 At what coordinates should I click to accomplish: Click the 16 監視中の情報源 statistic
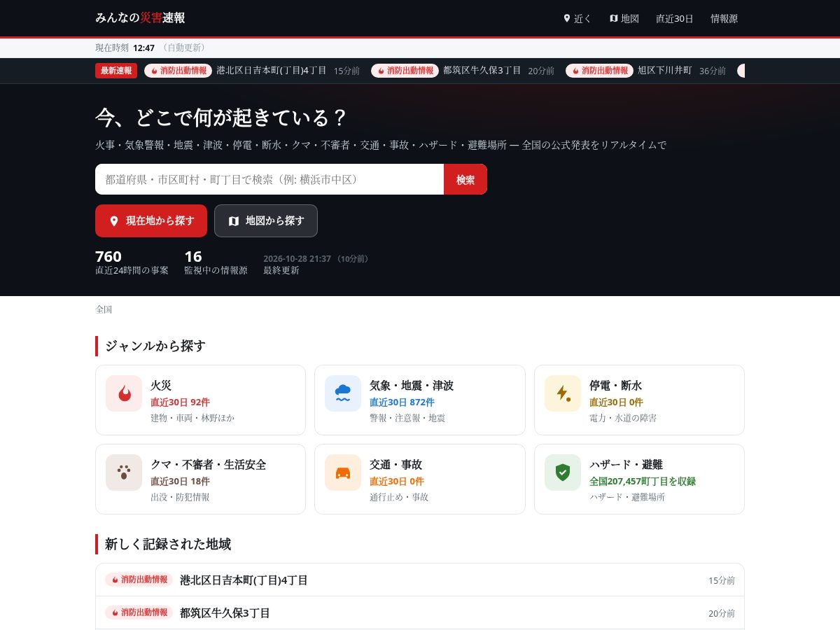[216, 262]
